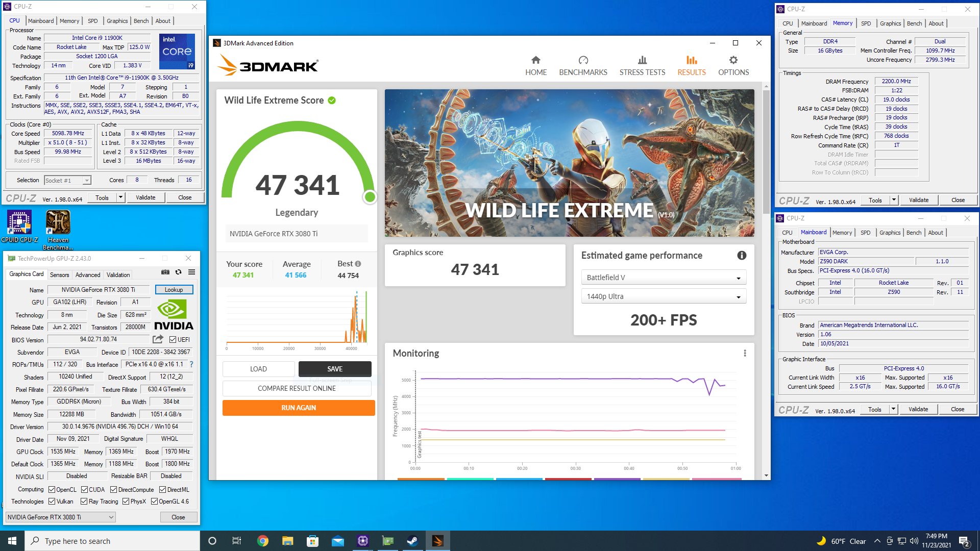Click scroll down arrow in 3DMark
This screenshot has height=551, width=980.
[766, 475]
